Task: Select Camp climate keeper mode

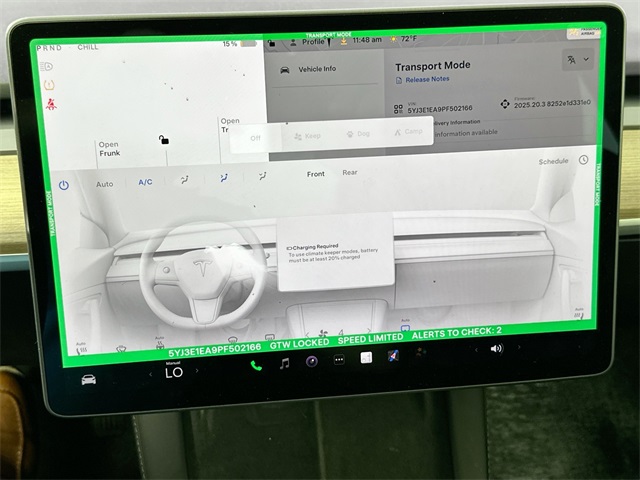Action: pos(408,132)
